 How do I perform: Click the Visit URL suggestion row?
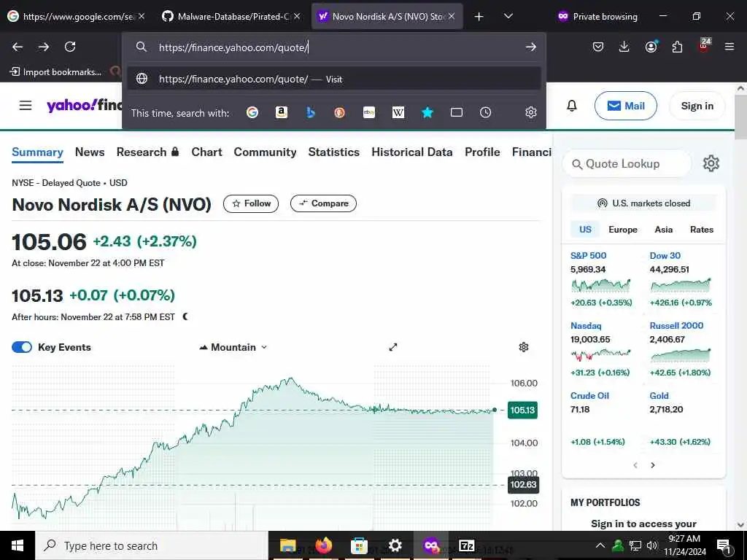click(x=334, y=79)
